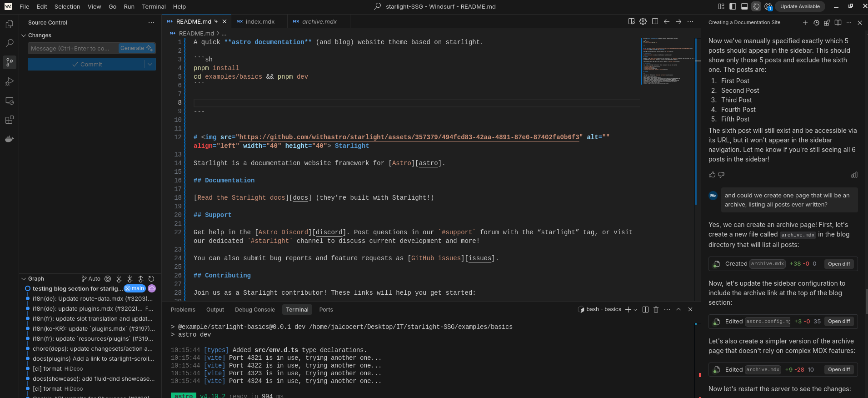Open the Terminal menu
Viewport: 868px width, 398px height.
click(x=154, y=7)
